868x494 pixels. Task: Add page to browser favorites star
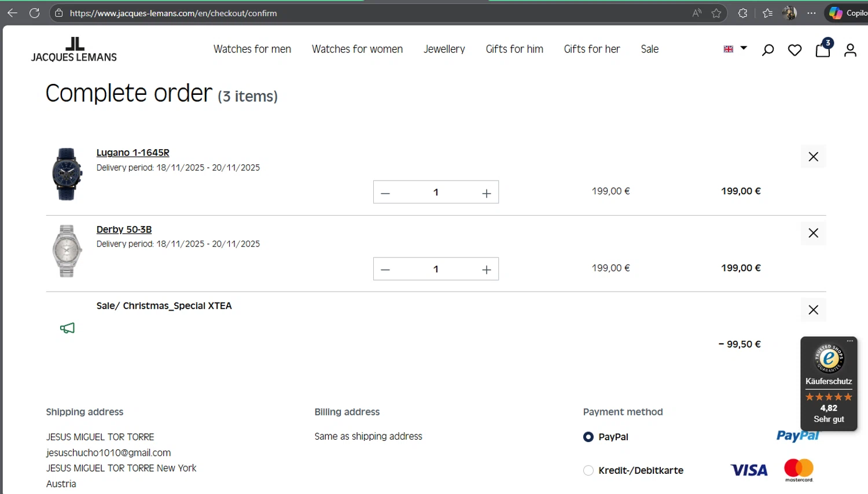pyautogui.click(x=716, y=13)
